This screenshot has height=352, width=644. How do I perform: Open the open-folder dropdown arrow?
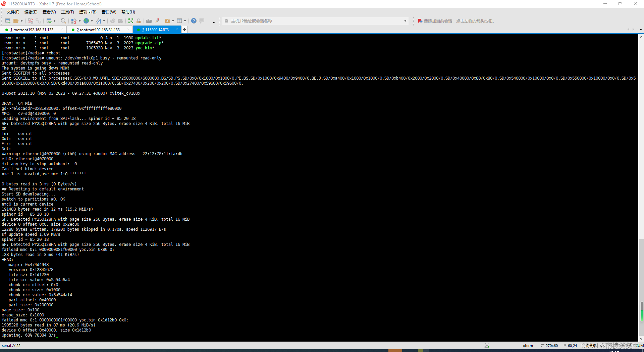pos(21,21)
